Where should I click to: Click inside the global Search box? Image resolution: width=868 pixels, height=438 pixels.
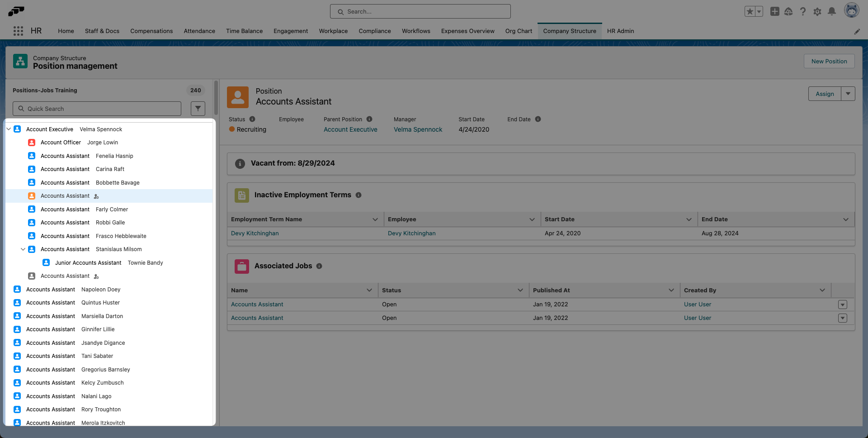tap(420, 11)
